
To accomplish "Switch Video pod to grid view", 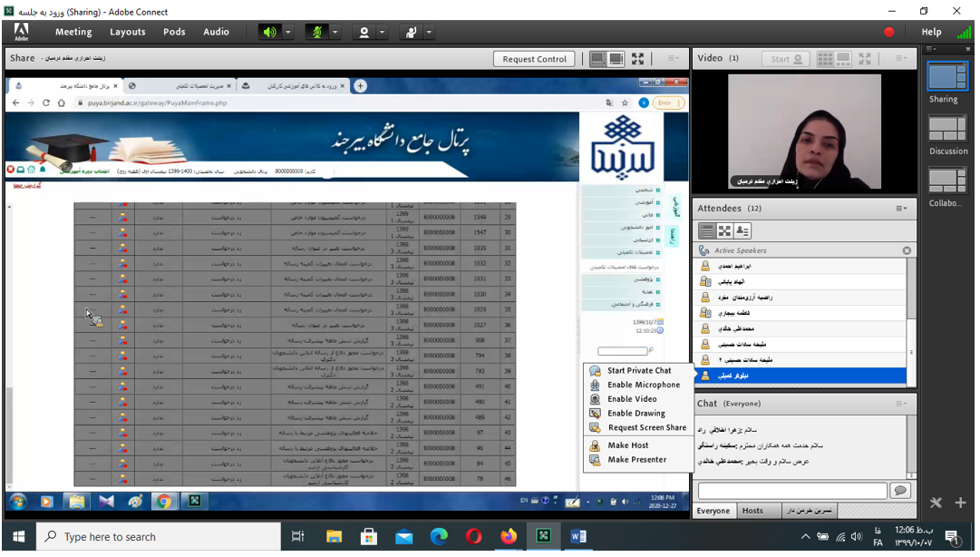I will pyautogui.click(x=825, y=59).
